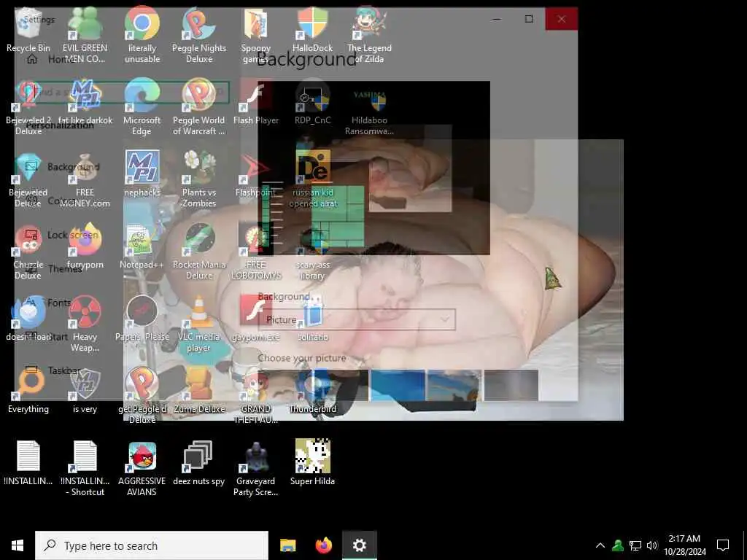This screenshot has height=560, width=747.
Task: Select Chuzzle Deluxe desktop icon
Action: (x=28, y=252)
